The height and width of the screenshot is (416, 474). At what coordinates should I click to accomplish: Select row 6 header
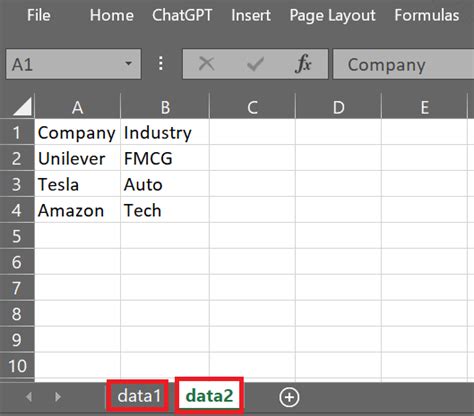pyautogui.click(x=17, y=262)
